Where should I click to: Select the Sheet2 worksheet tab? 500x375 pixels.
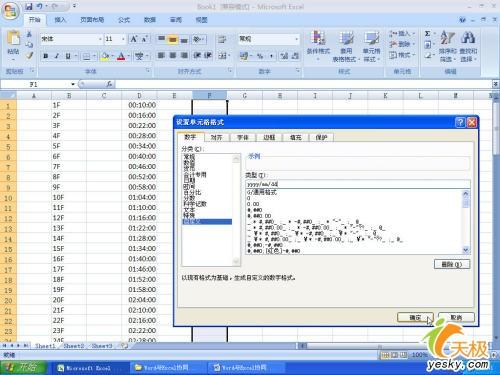point(74,346)
